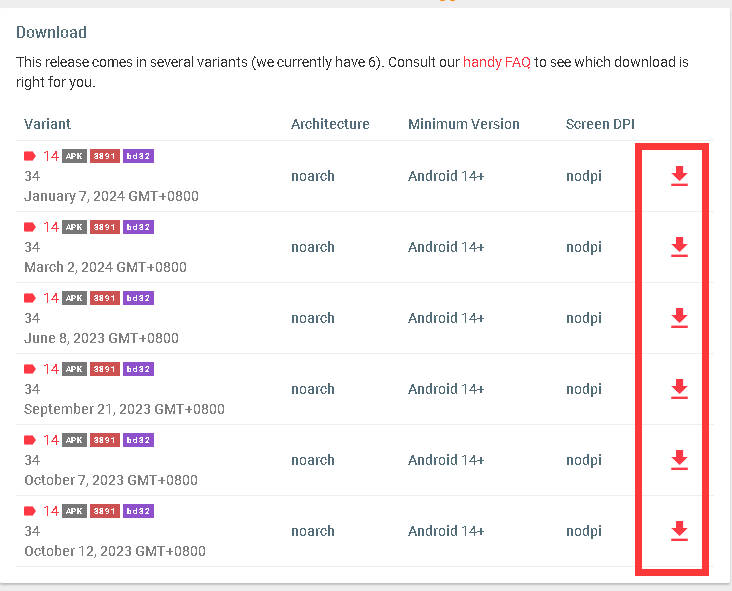This screenshot has height=591, width=732.
Task: Open version 14 link in March 2 row
Action: click(51, 227)
